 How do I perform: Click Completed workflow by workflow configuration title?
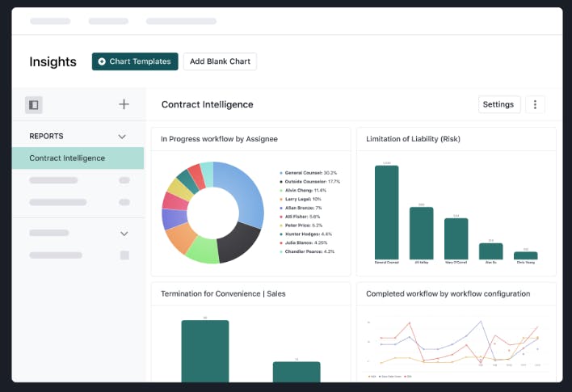point(448,294)
